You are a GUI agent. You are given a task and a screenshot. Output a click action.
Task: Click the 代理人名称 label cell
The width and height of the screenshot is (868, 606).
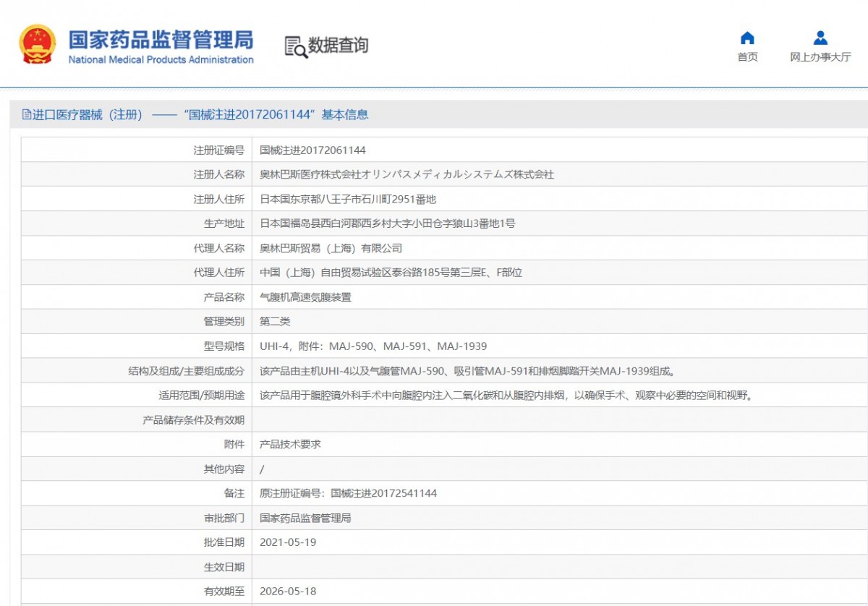tap(137, 248)
